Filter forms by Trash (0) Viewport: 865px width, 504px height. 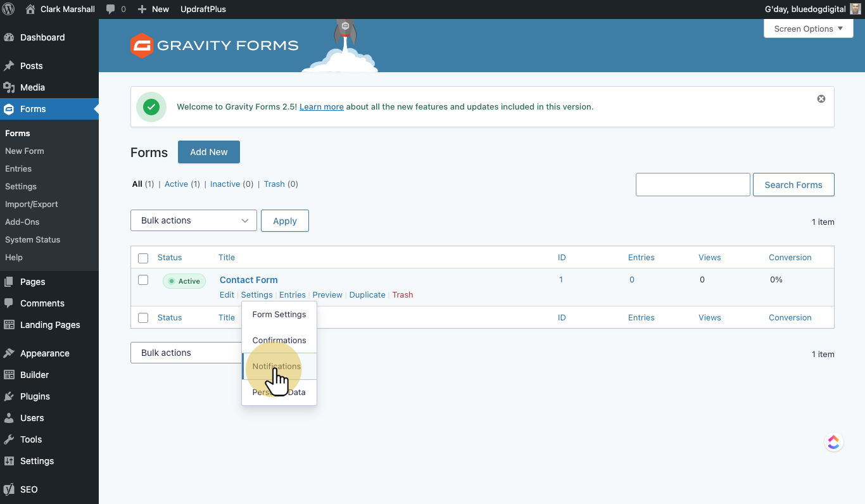coord(281,184)
